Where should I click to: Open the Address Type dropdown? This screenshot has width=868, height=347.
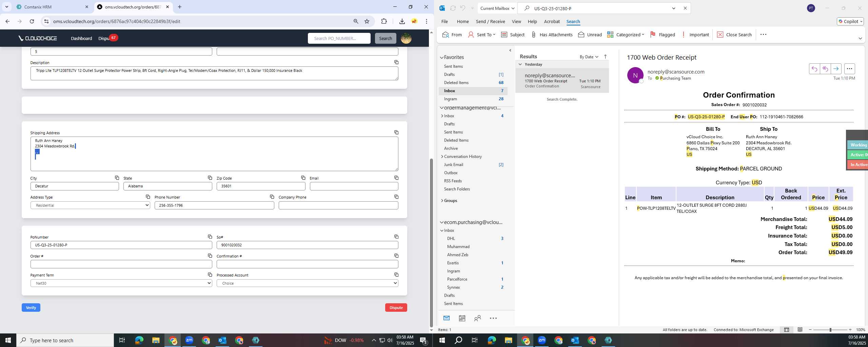[90, 205]
